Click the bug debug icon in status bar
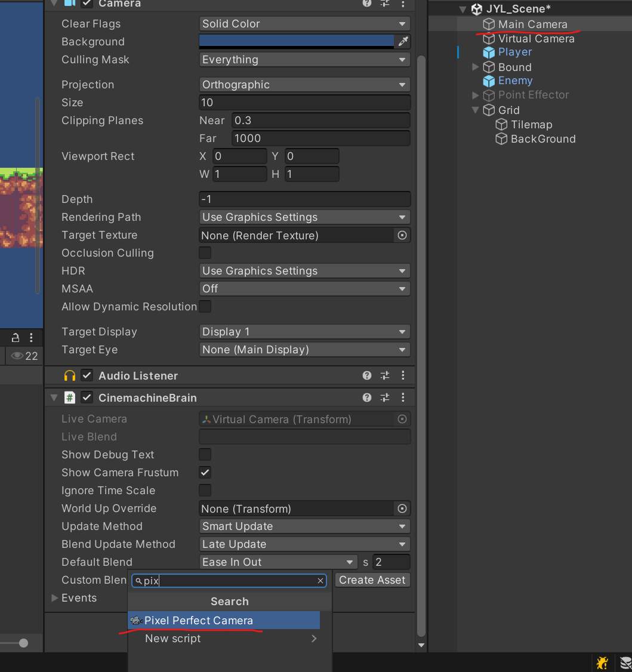The height and width of the screenshot is (672, 632). (602, 662)
